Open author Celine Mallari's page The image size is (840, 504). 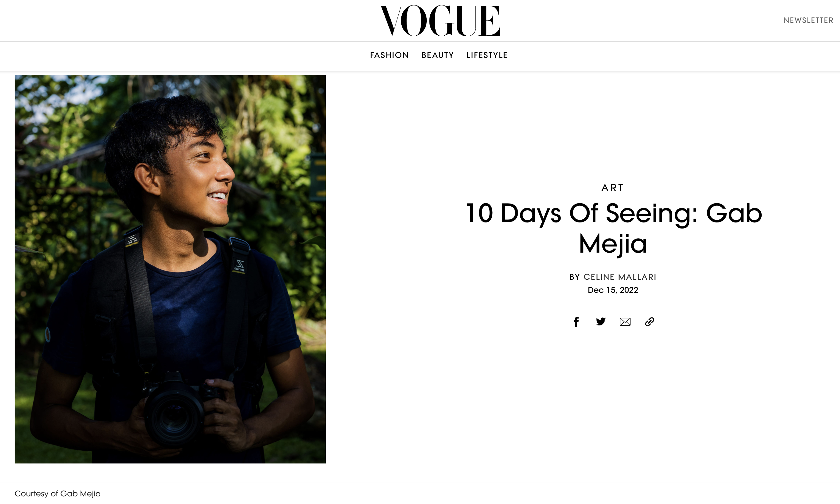pos(620,277)
